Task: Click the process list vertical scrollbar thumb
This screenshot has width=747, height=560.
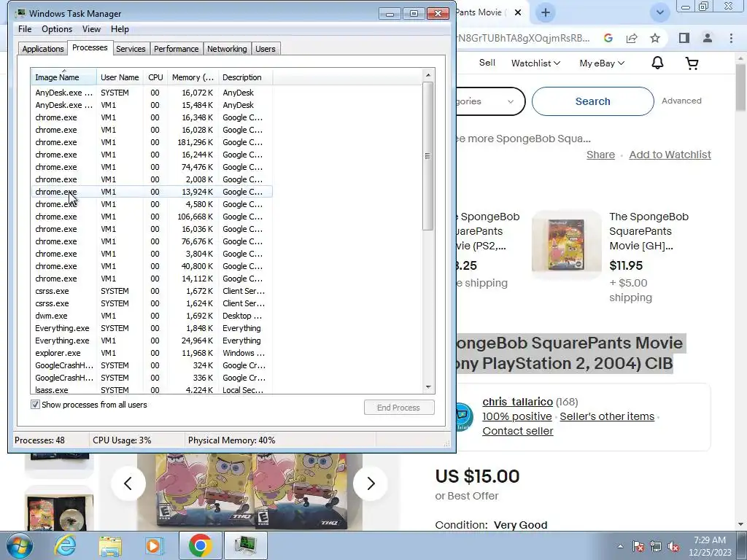Action: click(427, 156)
